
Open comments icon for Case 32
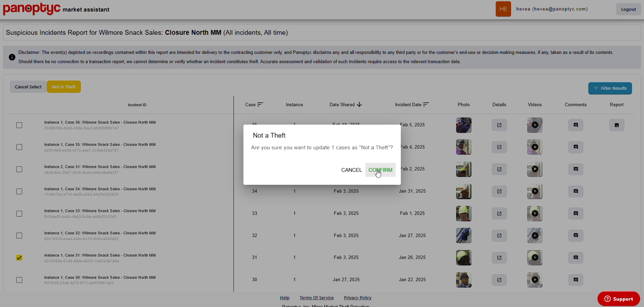[x=576, y=236]
